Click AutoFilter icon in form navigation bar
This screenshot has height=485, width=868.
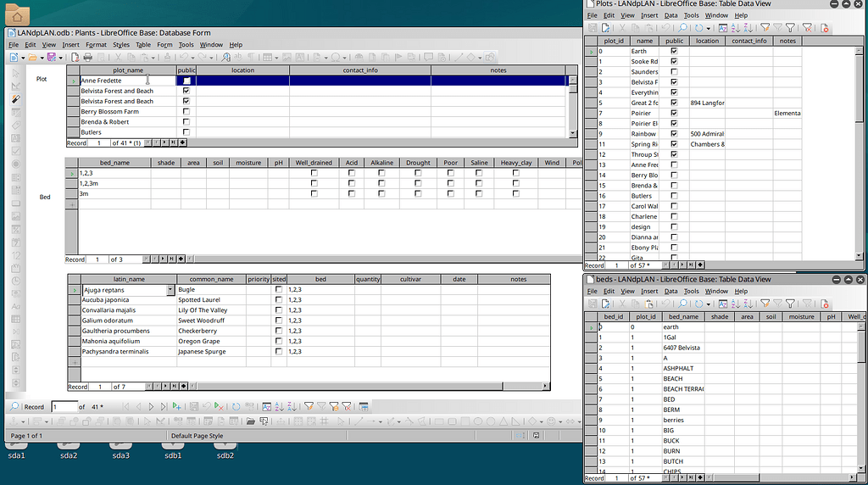click(309, 407)
